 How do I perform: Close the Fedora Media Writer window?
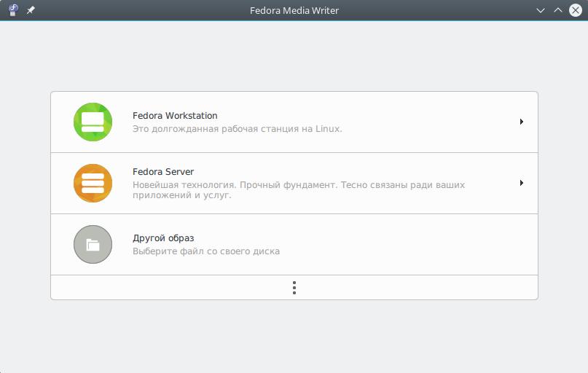click(576, 10)
